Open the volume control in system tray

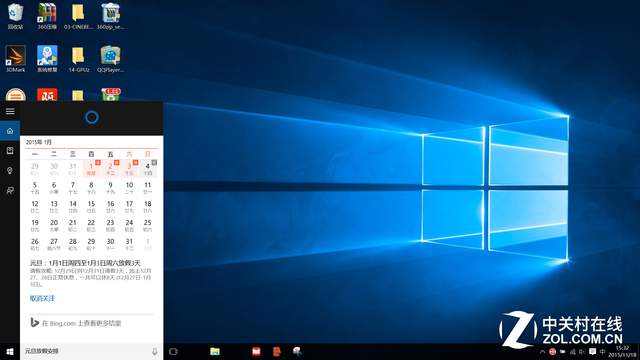coord(582,351)
